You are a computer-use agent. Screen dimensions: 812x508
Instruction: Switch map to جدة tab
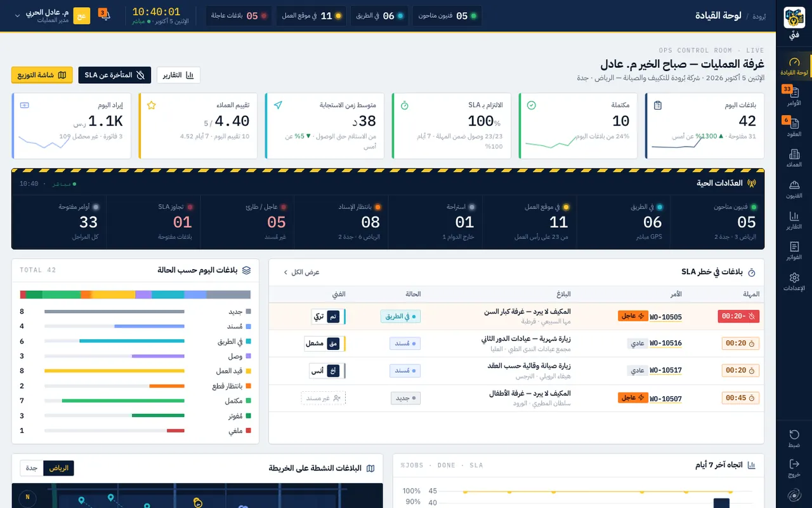32,468
